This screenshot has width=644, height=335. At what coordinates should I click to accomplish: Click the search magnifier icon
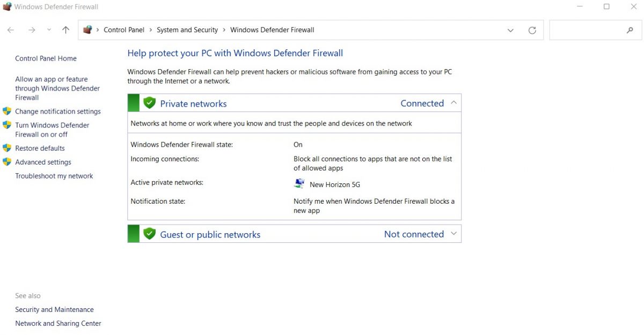pyautogui.click(x=630, y=31)
